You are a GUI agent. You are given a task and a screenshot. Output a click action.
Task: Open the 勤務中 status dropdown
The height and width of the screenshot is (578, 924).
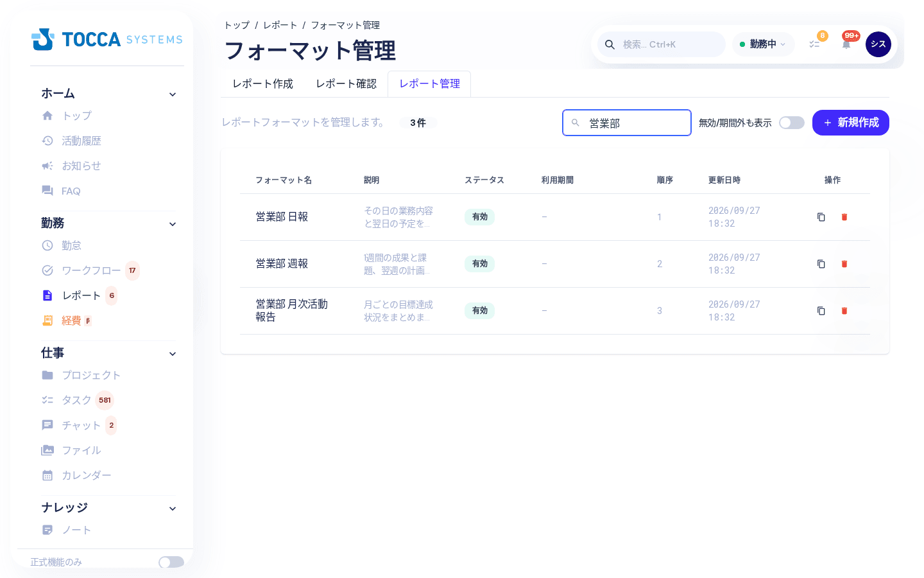pyautogui.click(x=763, y=44)
